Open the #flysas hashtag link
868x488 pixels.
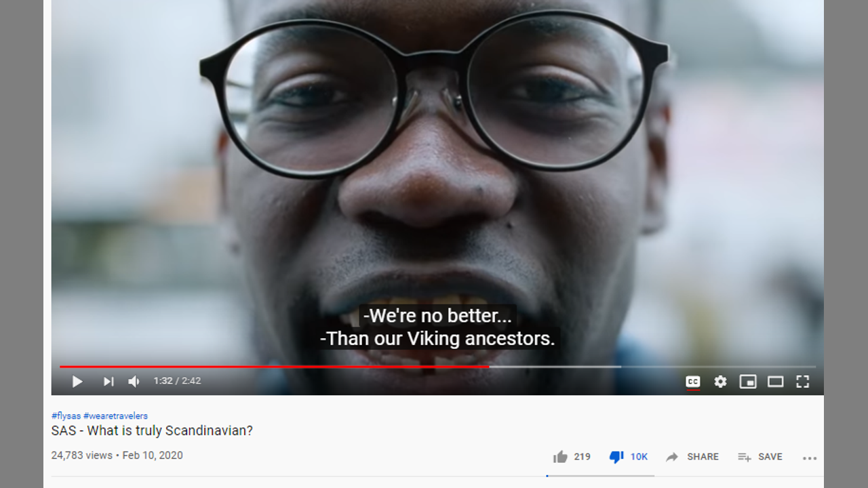[x=66, y=416]
